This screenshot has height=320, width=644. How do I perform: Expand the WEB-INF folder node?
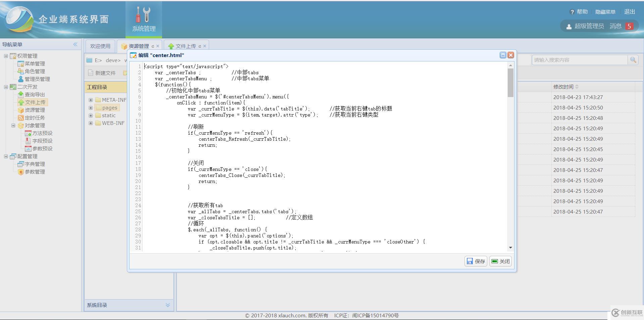click(x=90, y=123)
